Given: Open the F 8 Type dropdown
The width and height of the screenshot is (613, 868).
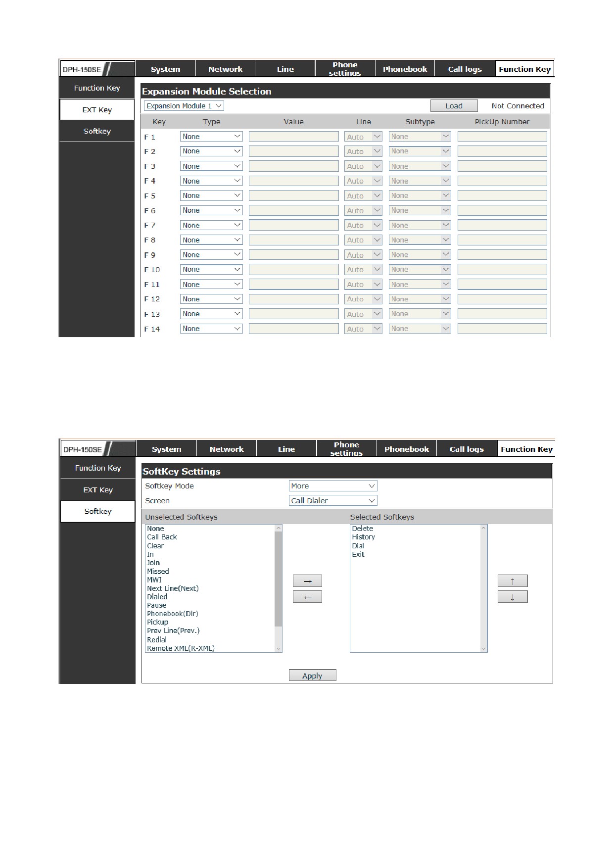Looking at the screenshot, I should tap(211, 240).
